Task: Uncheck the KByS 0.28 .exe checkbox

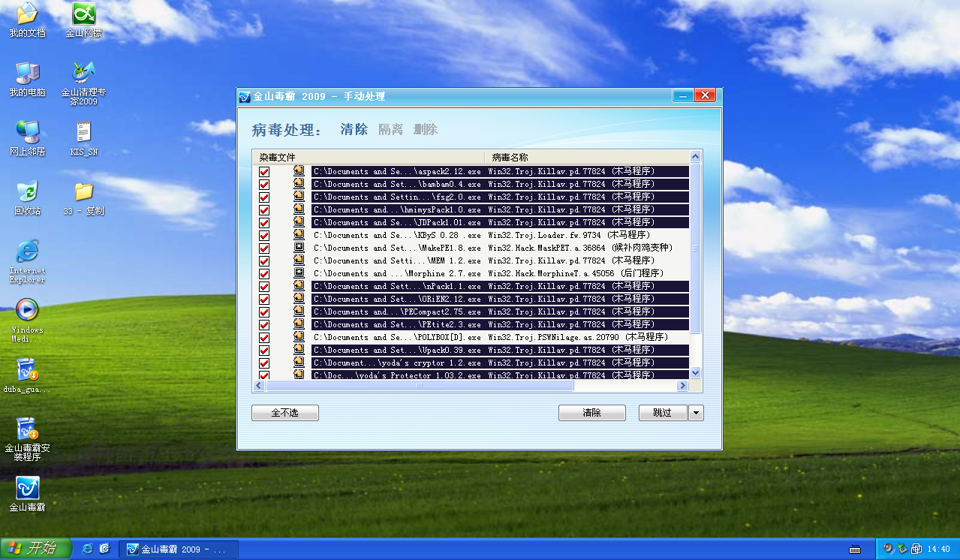Action: click(x=264, y=236)
